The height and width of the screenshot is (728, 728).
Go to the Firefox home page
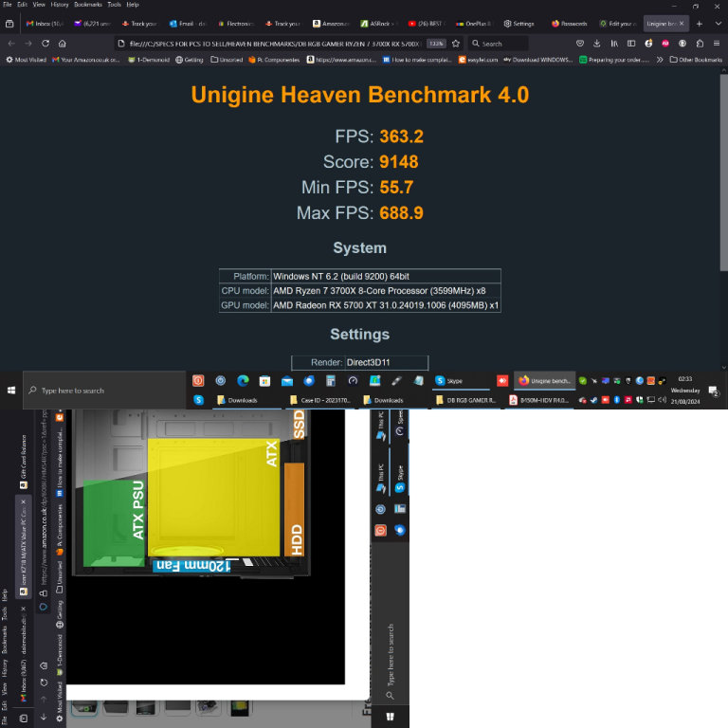coord(63,44)
